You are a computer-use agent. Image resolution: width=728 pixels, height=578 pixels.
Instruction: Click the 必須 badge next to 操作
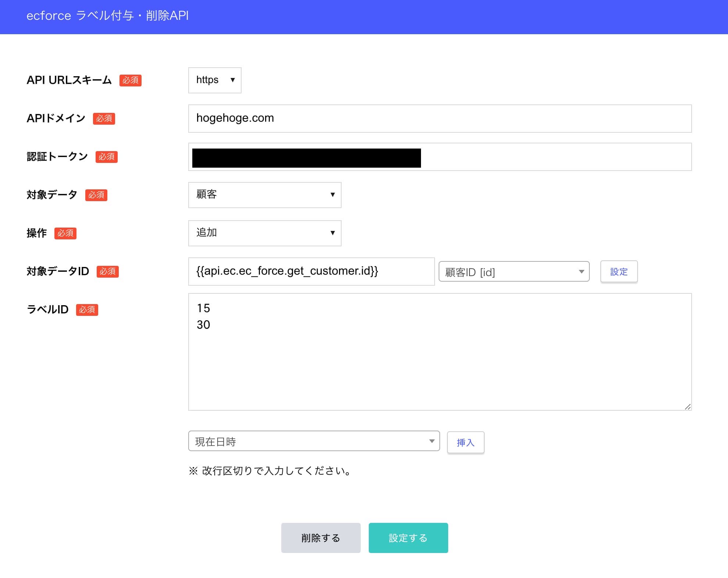[65, 233]
